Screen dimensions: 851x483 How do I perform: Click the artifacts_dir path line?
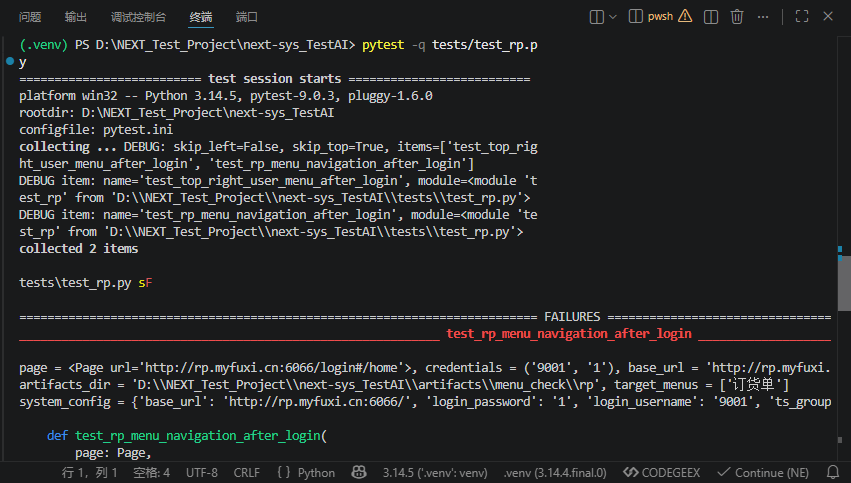pyautogui.click(x=404, y=385)
